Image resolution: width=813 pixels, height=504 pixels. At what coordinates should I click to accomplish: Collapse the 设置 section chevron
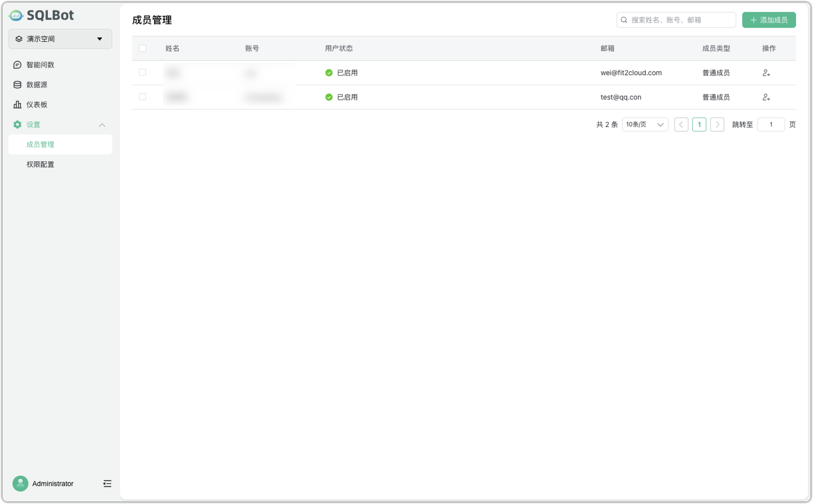pyautogui.click(x=102, y=125)
